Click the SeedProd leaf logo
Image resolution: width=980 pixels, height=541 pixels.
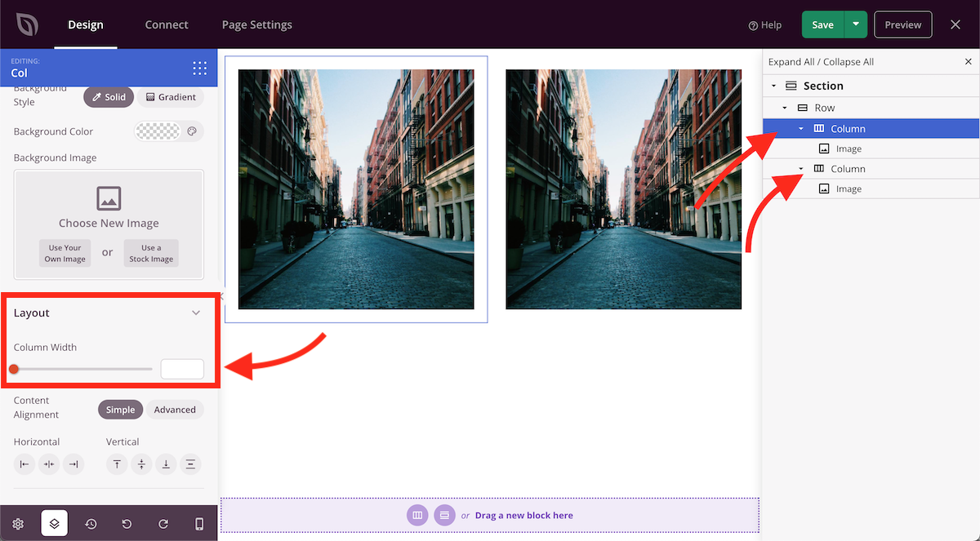[x=27, y=24]
